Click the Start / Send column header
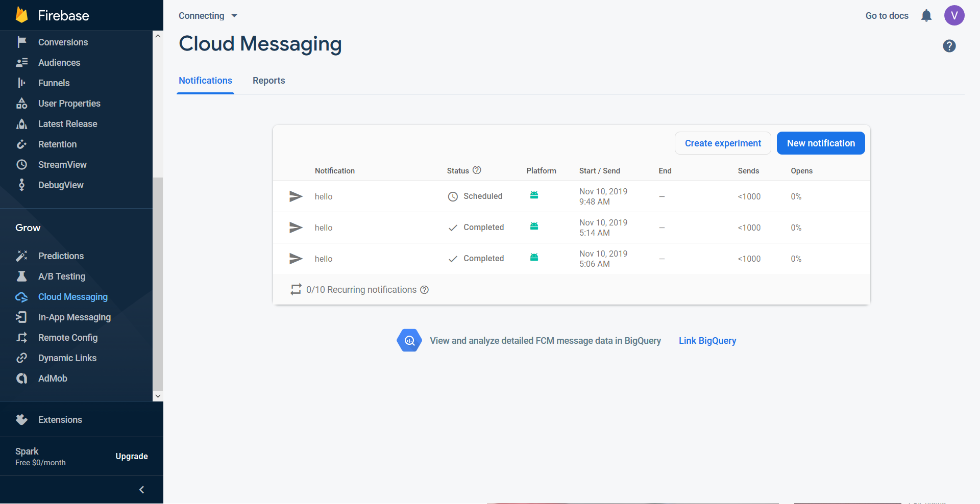980x504 pixels. 600,171
